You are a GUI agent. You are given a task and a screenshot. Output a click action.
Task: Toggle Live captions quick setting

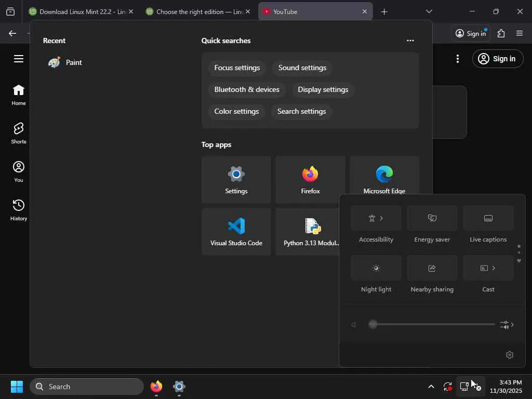[488, 218]
